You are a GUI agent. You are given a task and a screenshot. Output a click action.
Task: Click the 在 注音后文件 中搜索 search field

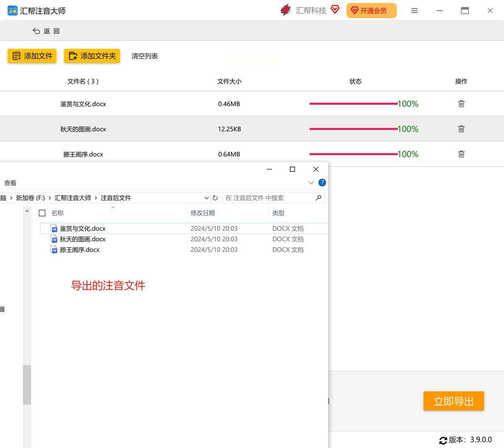[268, 198]
